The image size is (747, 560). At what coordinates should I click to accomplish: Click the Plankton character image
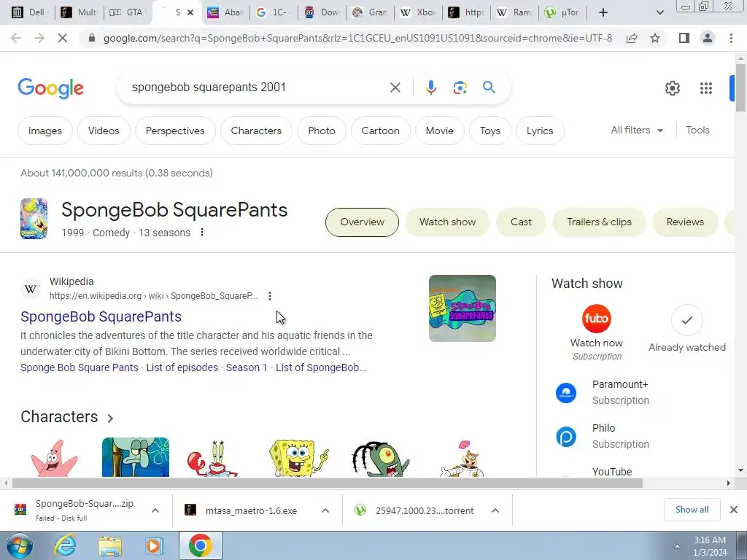tap(380, 459)
